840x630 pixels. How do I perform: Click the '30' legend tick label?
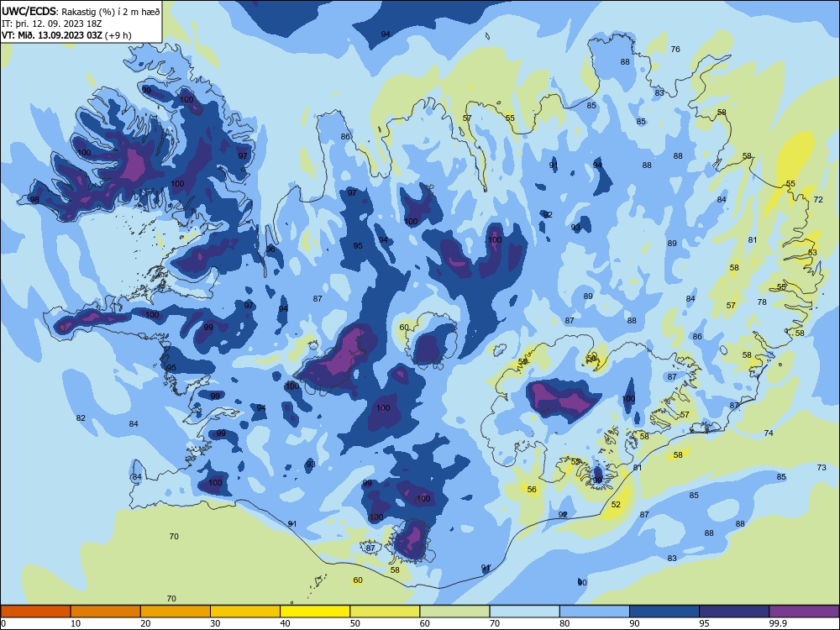(215, 623)
